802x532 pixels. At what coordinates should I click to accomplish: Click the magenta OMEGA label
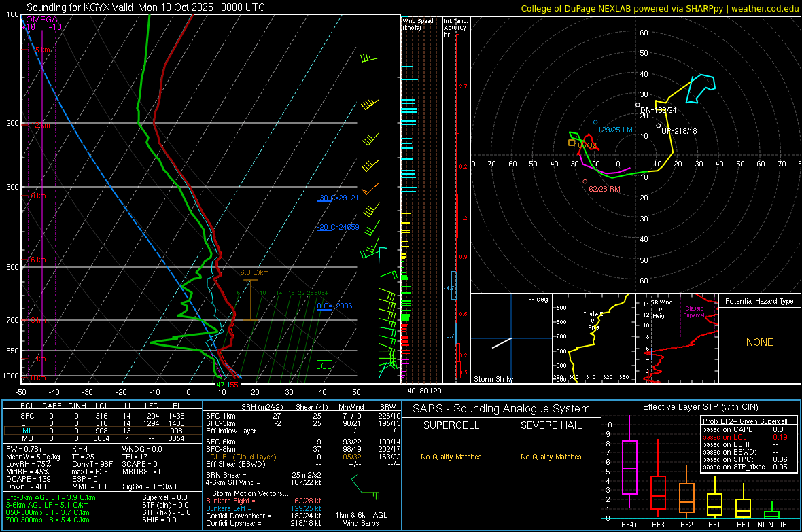(41, 20)
